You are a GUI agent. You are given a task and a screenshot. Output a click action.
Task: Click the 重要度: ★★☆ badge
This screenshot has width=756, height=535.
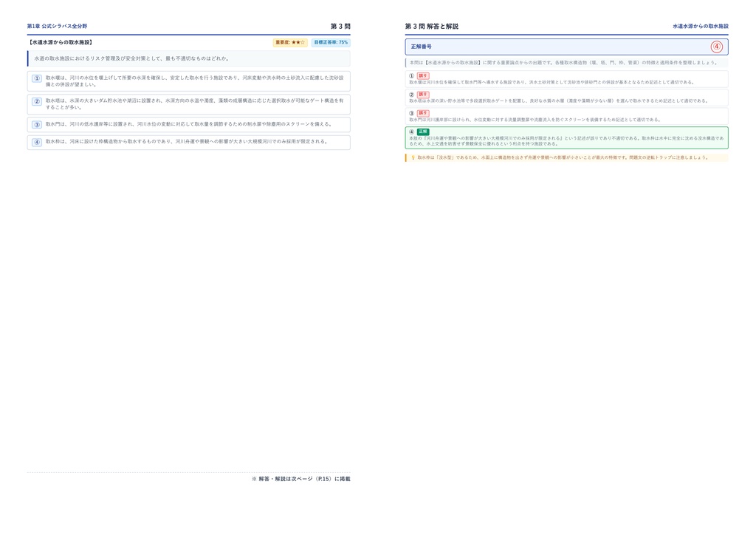(290, 42)
